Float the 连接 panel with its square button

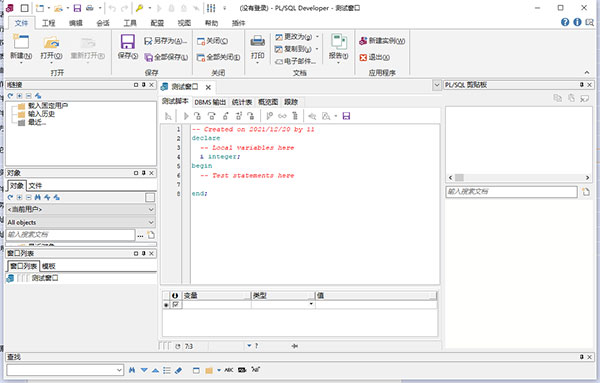click(x=136, y=85)
